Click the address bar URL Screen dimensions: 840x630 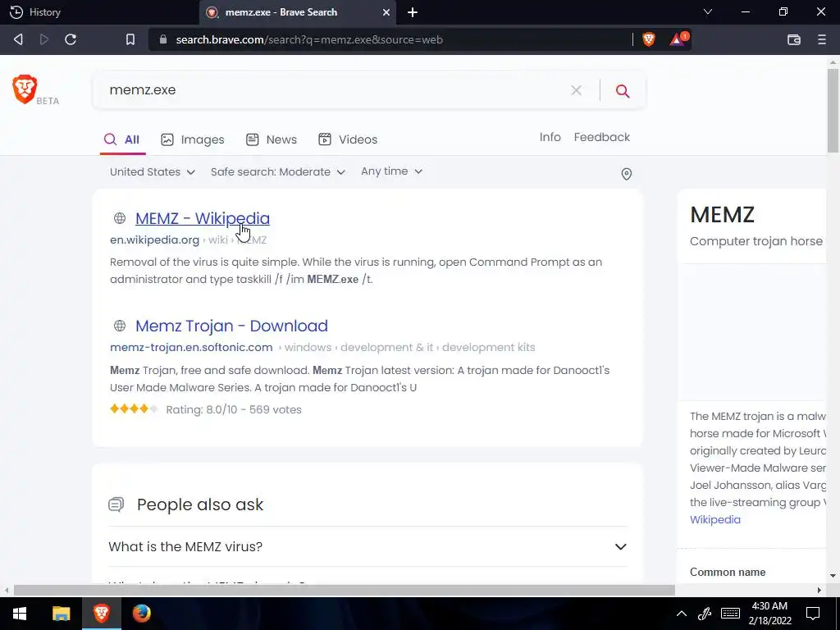tap(309, 39)
